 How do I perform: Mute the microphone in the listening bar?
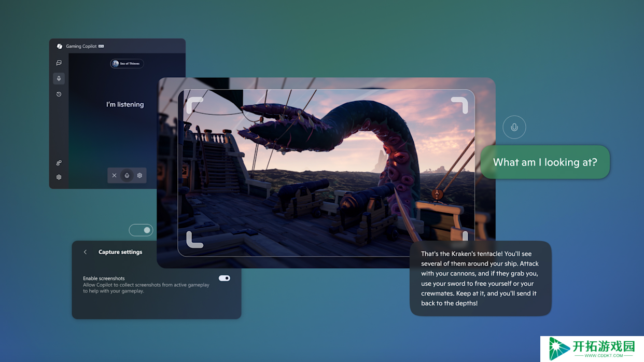(x=127, y=176)
